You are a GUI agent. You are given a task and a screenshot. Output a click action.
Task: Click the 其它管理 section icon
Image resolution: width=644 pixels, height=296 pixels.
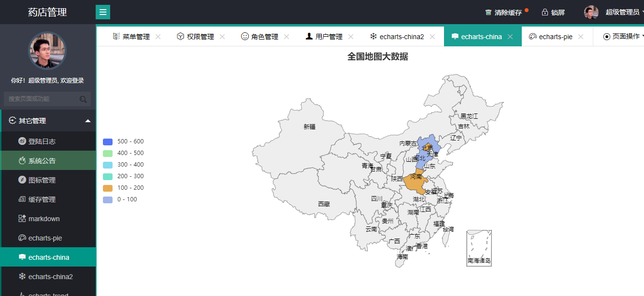click(x=13, y=121)
